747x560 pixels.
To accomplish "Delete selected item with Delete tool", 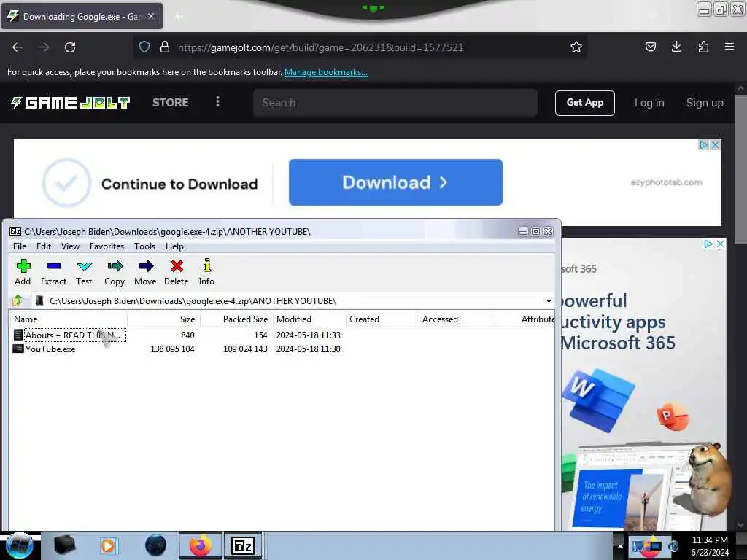I will pos(177,273).
